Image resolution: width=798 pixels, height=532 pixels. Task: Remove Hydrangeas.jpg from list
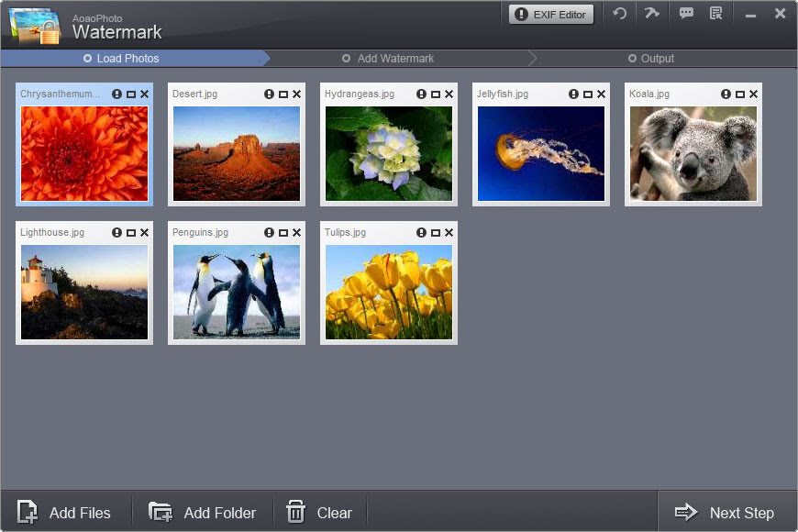pyautogui.click(x=449, y=94)
